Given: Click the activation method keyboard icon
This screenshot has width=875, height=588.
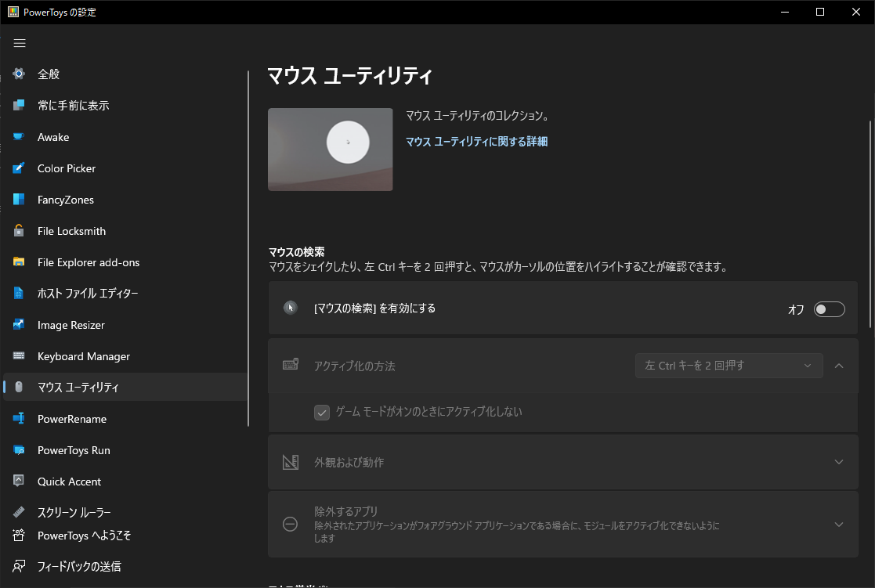Looking at the screenshot, I should [x=290, y=365].
